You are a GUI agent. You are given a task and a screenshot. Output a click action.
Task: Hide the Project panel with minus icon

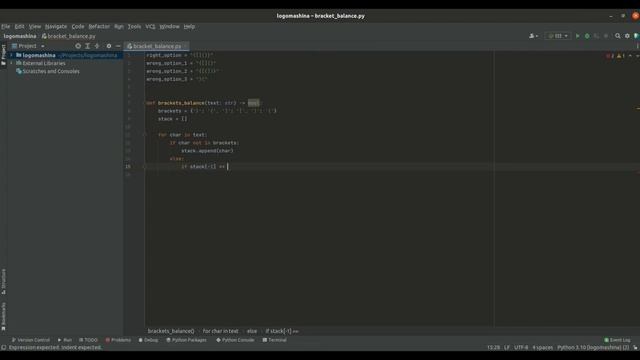[118, 46]
